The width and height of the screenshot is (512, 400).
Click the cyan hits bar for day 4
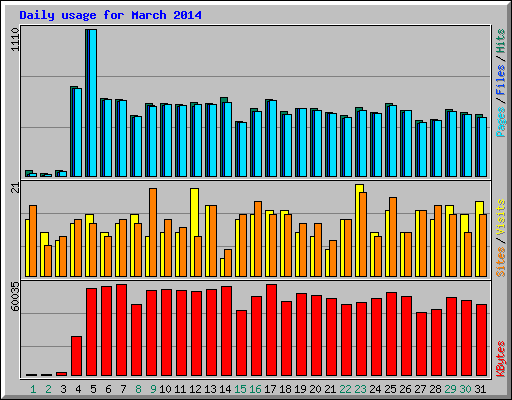(78, 132)
